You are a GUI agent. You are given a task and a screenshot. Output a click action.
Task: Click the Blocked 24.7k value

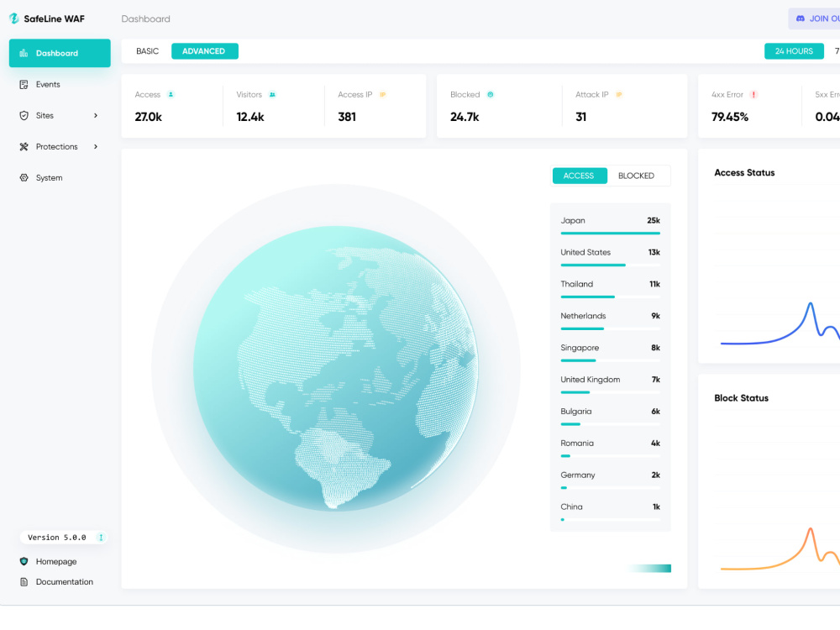[465, 117]
